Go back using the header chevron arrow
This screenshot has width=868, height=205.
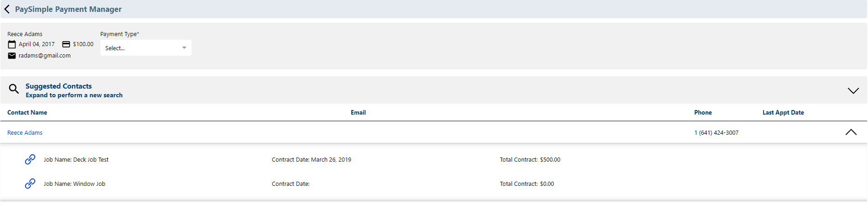coord(7,9)
